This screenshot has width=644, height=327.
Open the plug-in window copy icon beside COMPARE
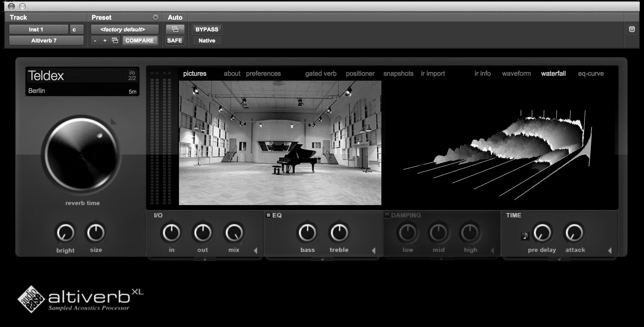pyautogui.click(x=115, y=40)
